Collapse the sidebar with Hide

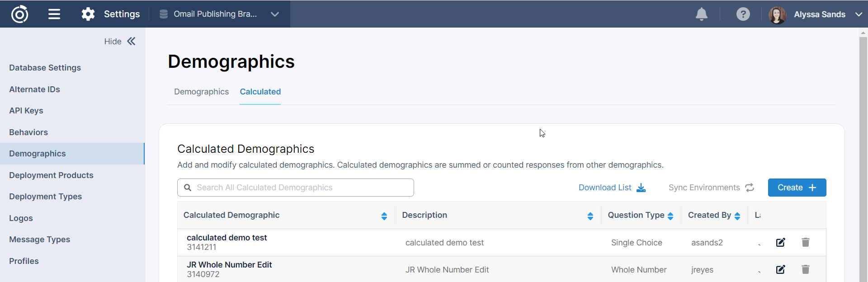coord(120,42)
